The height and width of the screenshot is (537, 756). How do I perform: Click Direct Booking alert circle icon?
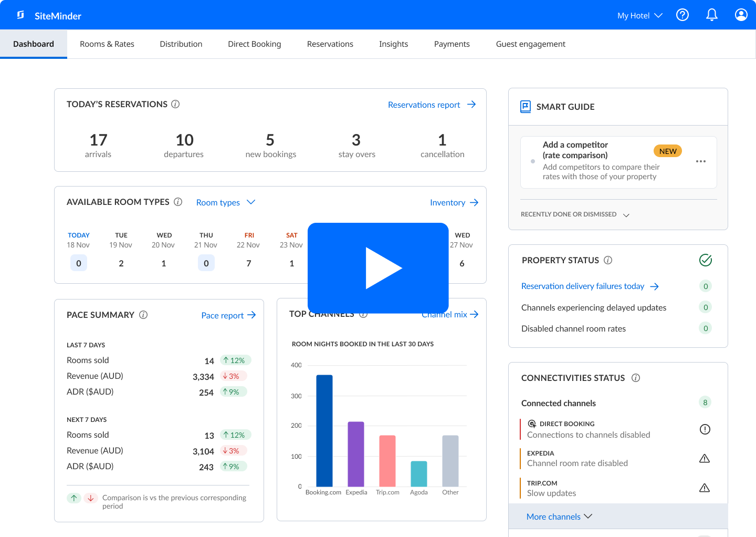[x=705, y=429]
